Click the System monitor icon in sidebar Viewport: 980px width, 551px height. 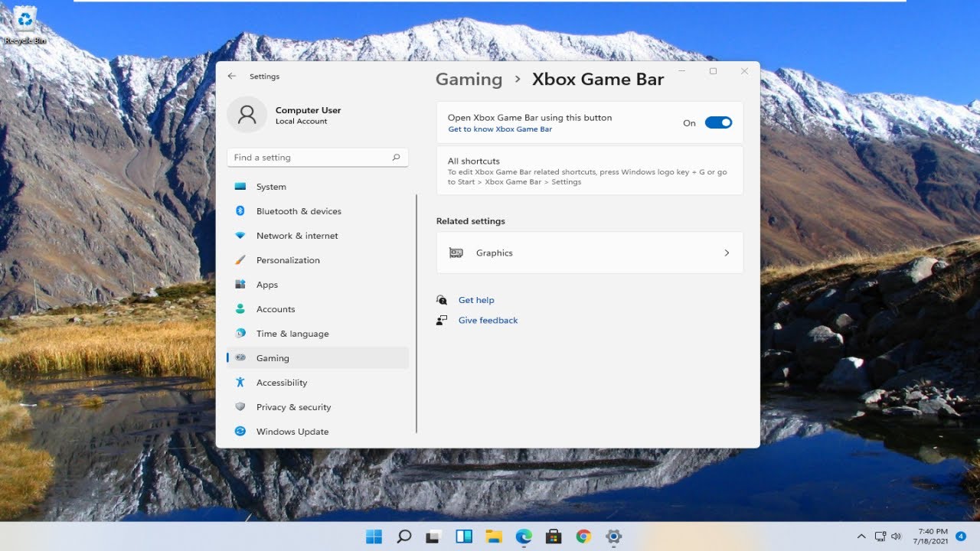tap(240, 187)
